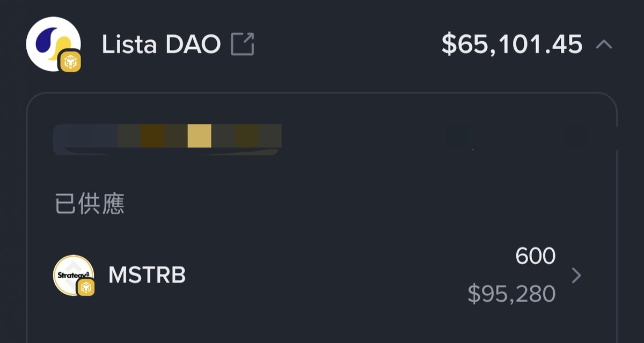Select the Lista DAO protocol title
This screenshot has height=343, width=644.
161,44
